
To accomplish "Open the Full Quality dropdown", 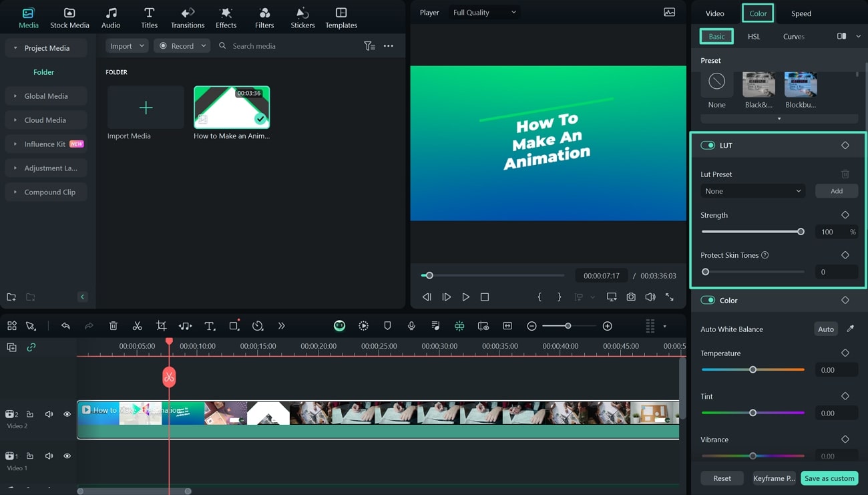I will click(484, 13).
